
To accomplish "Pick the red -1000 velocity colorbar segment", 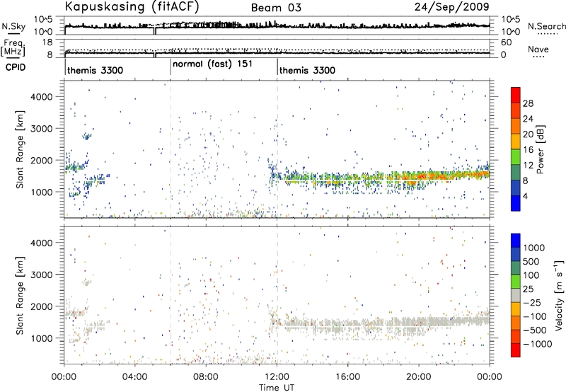I will pos(516,350).
